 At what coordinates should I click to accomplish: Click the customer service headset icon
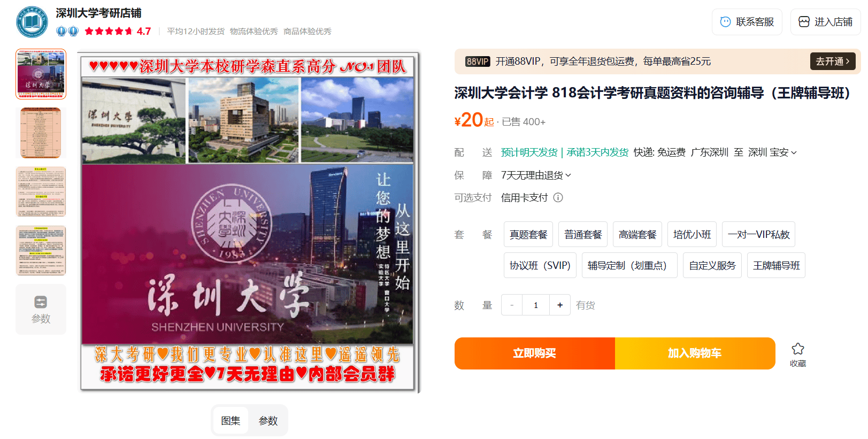pyautogui.click(x=725, y=22)
